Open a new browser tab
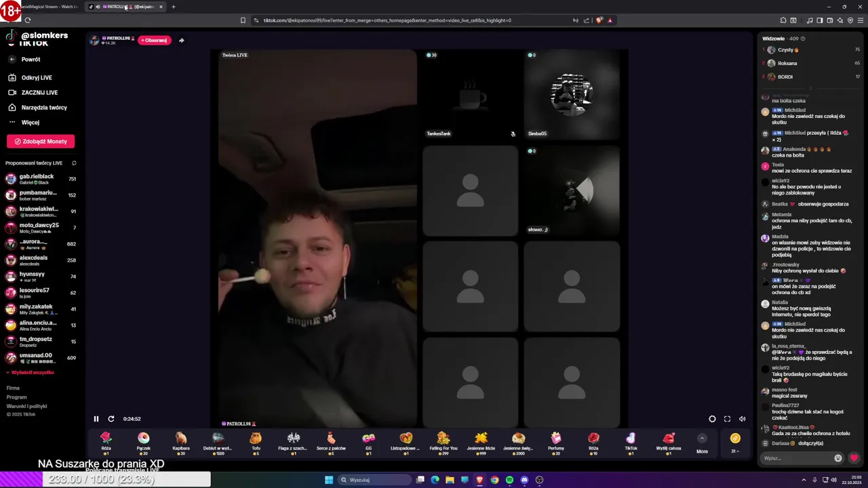This screenshot has width=868, height=488. 173,7
